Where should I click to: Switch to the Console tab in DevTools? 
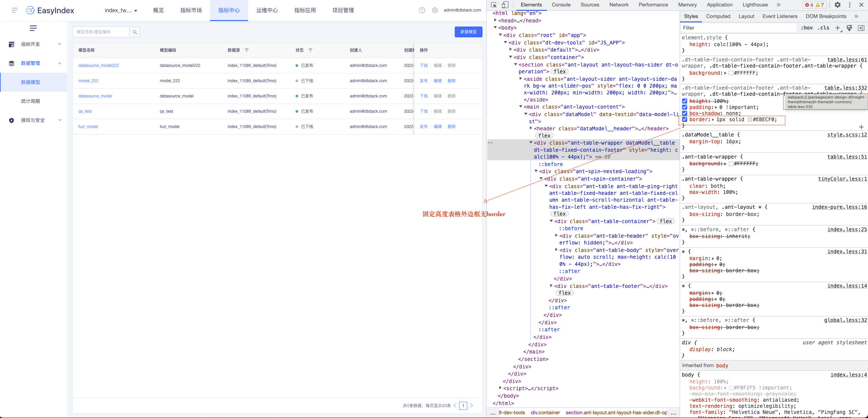(x=561, y=5)
